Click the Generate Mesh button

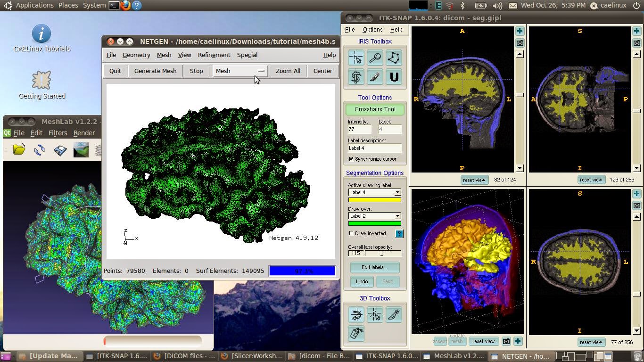[x=155, y=71]
